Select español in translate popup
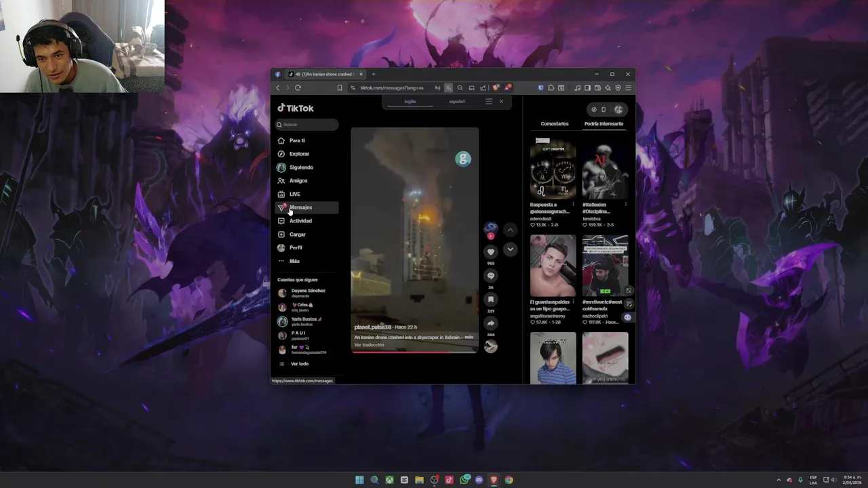The image size is (868, 488). (457, 102)
